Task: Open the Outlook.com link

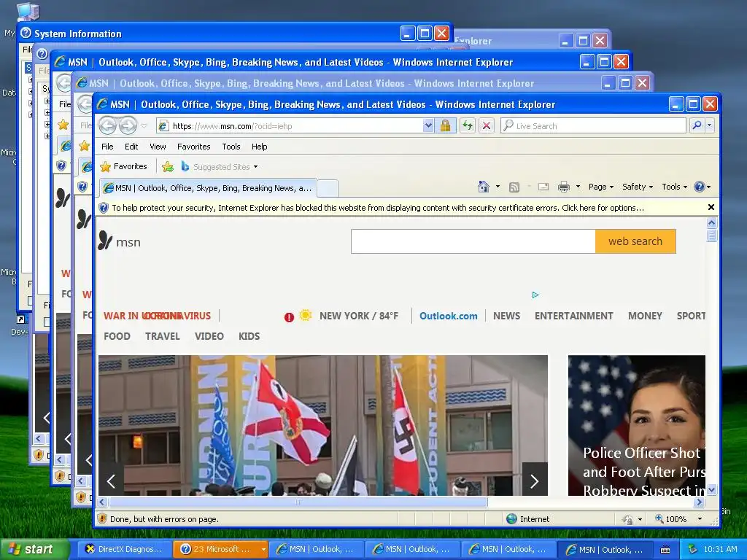Action: pos(449,316)
